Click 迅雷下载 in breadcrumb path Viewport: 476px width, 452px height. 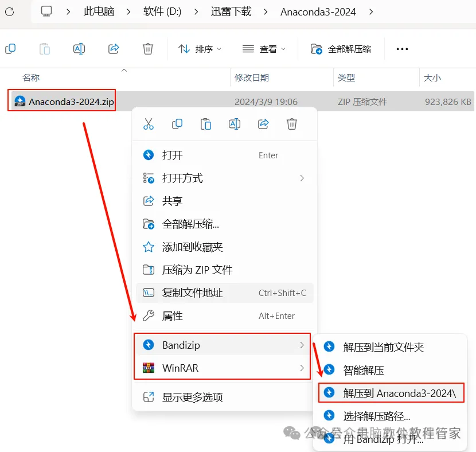231,12
